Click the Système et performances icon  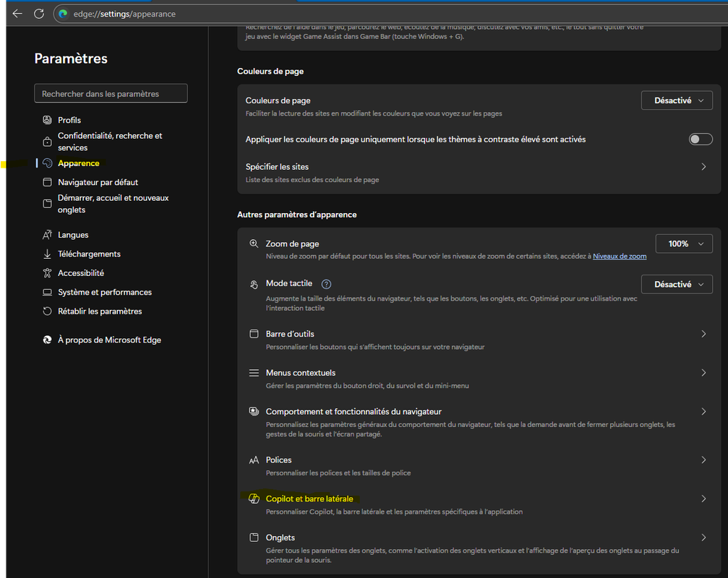click(x=47, y=292)
